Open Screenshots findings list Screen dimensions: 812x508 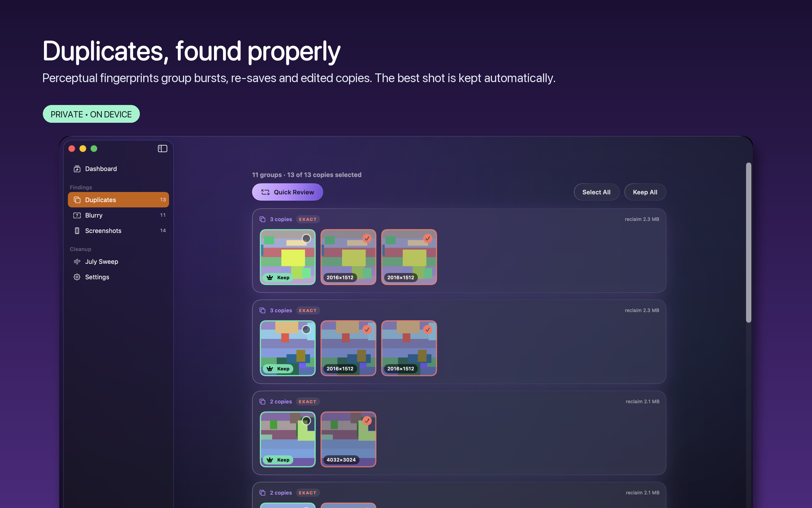tap(118, 231)
